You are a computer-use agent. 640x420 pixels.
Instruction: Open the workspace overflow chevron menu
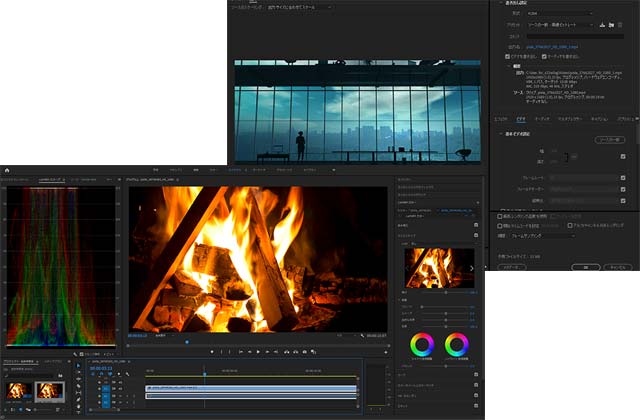pyautogui.click(x=333, y=170)
